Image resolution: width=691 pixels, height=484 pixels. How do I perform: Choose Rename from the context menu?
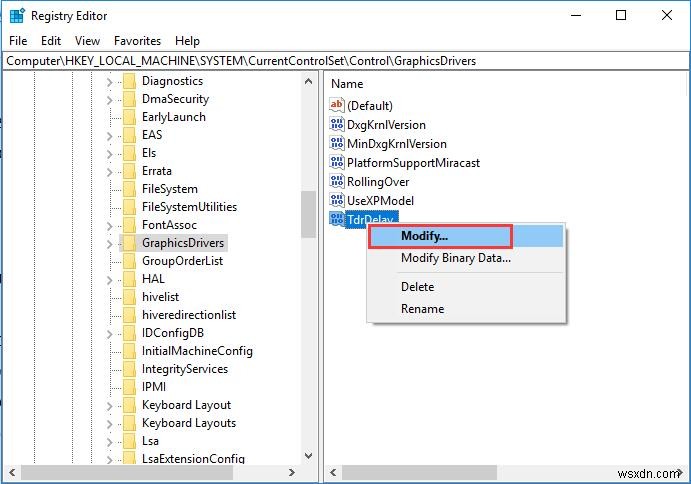click(x=466, y=309)
